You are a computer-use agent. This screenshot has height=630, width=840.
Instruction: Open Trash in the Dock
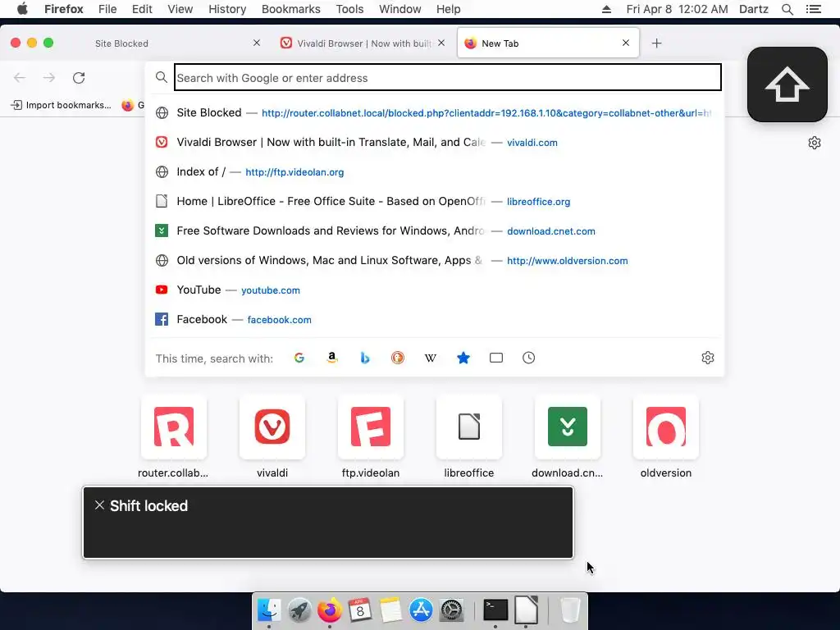click(x=570, y=610)
